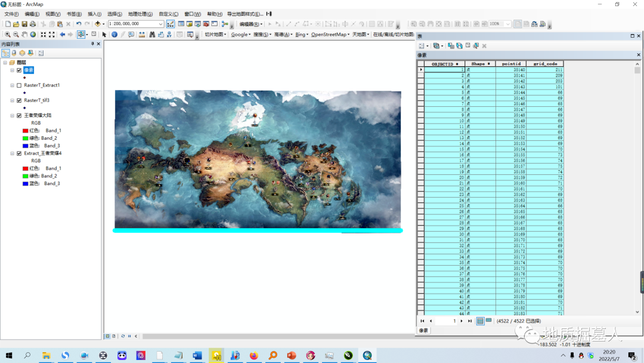Toggle the 王者荣耀大陆 layer checkbox

[19, 115]
